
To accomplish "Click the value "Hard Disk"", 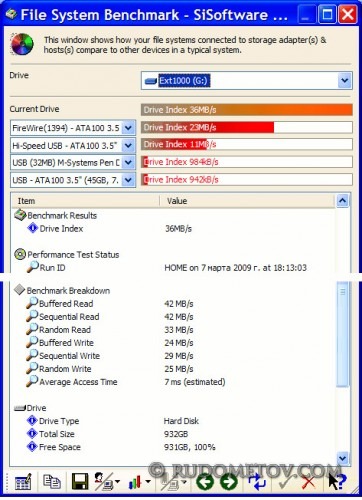I will tap(181, 421).
